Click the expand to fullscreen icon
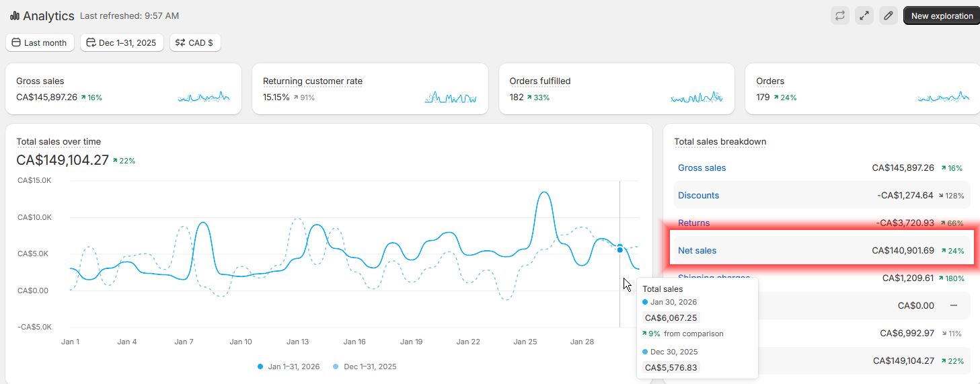Viewport: 980px width, 384px height. (864, 15)
